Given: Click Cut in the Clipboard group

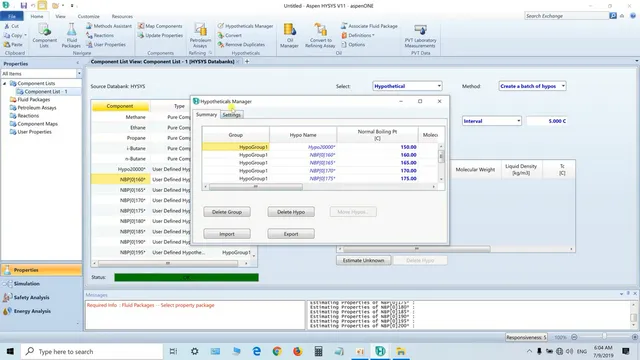Looking at the screenshot, I should (x=11, y=26).
